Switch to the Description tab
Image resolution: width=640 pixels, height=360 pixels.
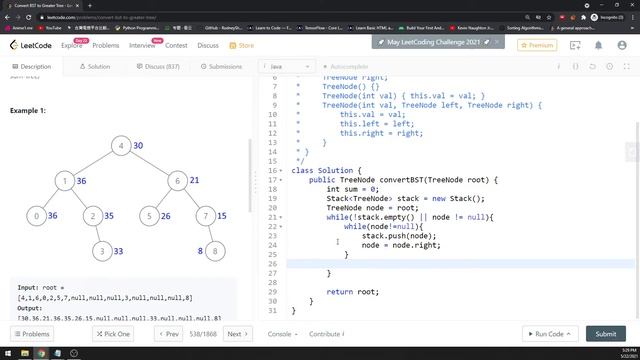pos(32,67)
